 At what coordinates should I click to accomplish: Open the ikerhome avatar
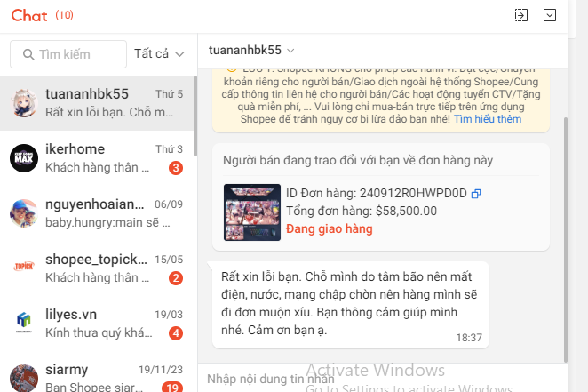pos(24,158)
